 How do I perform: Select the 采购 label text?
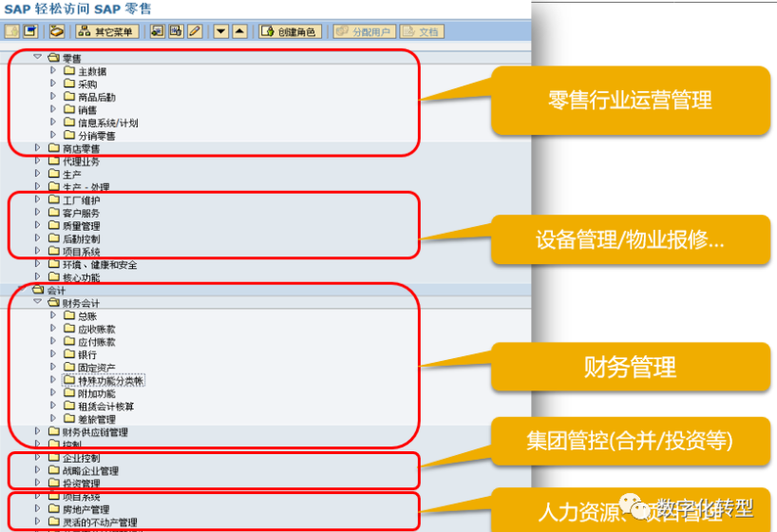pyautogui.click(x=87, y=85)
